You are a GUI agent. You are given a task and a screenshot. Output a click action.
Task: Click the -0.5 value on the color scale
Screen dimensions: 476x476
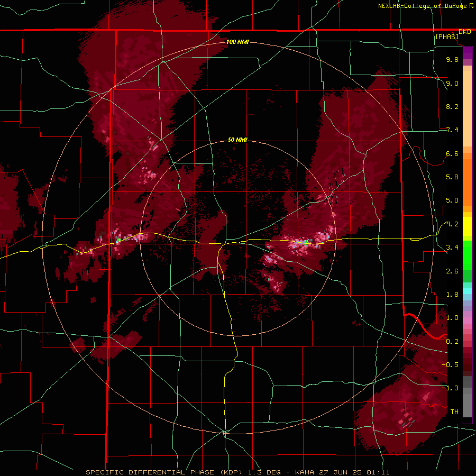(x=450, y=365)
